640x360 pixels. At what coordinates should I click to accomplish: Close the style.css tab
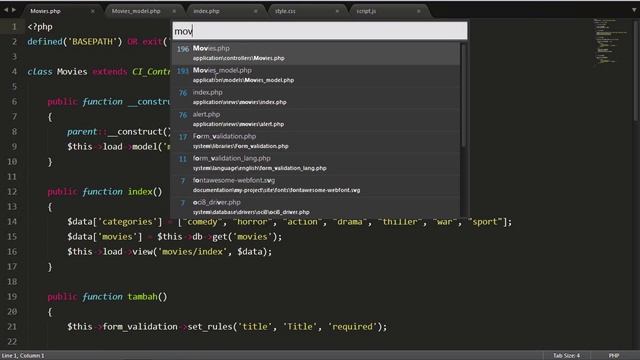click(x=337, y=11)
